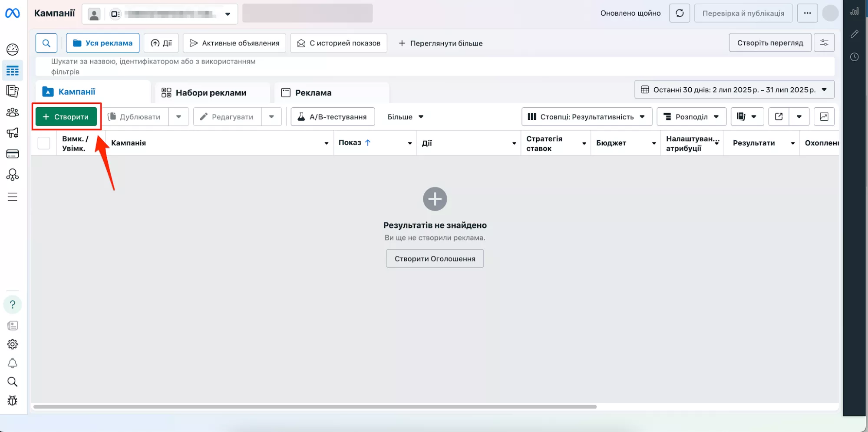Tick the select-all checkbox in the table header
The height and width of the screenshot is (432, 868).
(x=44, y=142)
